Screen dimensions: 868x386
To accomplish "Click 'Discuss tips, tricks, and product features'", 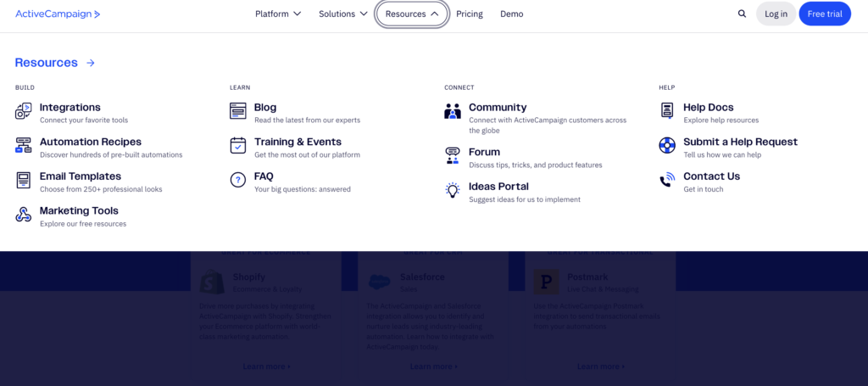I will (536, 165).
